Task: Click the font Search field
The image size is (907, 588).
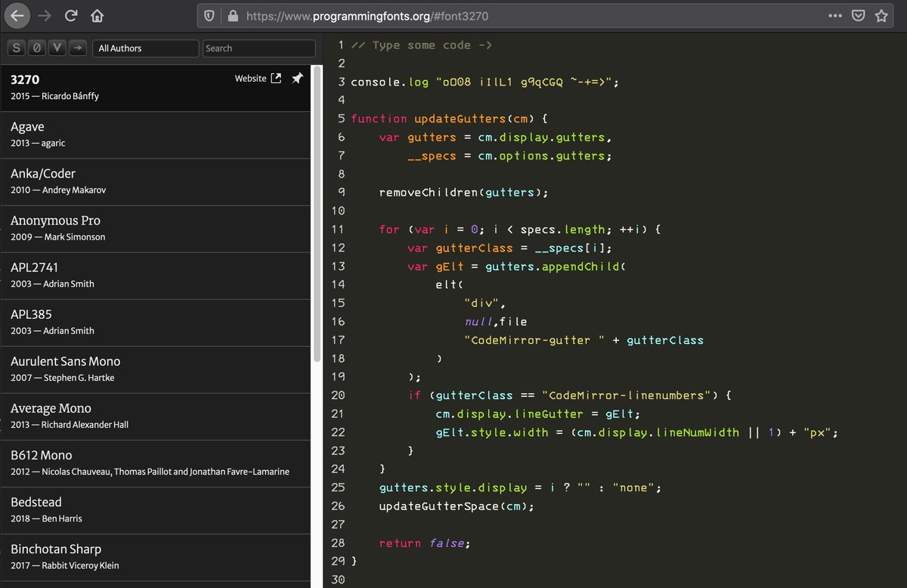Action: coord(259,48)
